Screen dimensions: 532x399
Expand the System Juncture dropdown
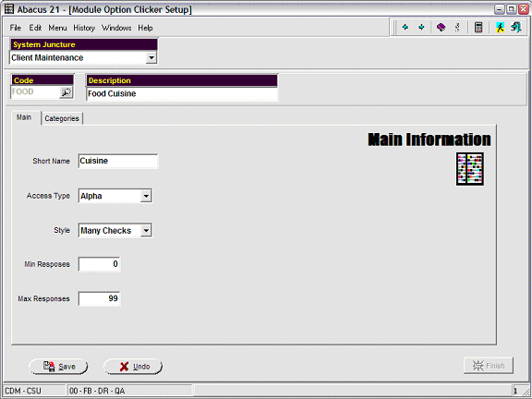pos(151,57)
